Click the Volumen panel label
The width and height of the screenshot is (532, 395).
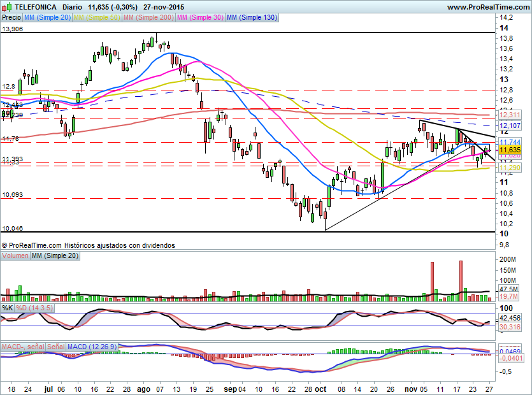15,255
